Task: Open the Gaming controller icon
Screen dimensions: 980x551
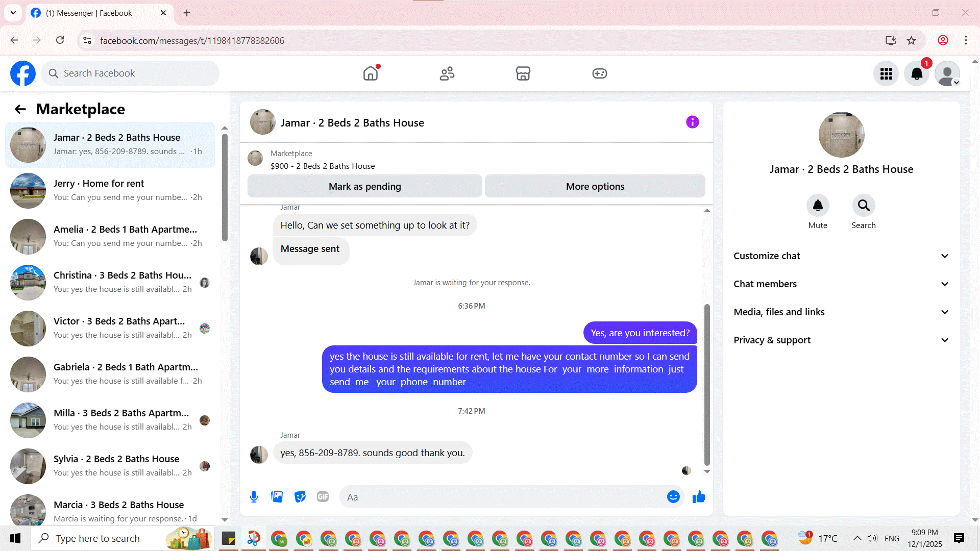Action: click(600, 73)
